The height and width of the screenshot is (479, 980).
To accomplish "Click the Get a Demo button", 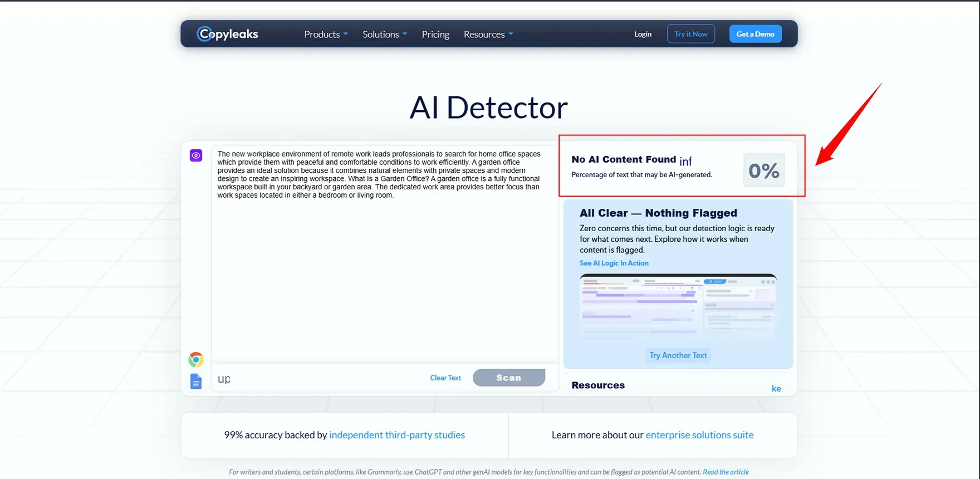I will point(755,34).
